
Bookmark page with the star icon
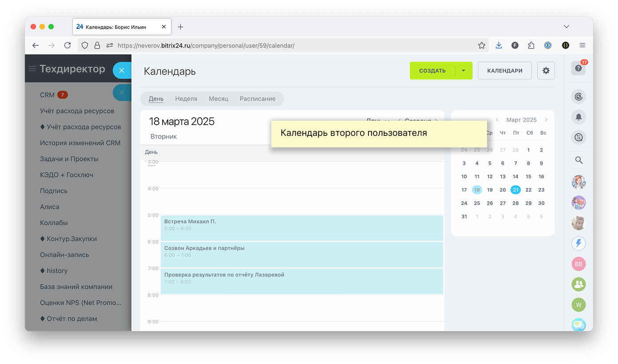click(x=481, y=45)
